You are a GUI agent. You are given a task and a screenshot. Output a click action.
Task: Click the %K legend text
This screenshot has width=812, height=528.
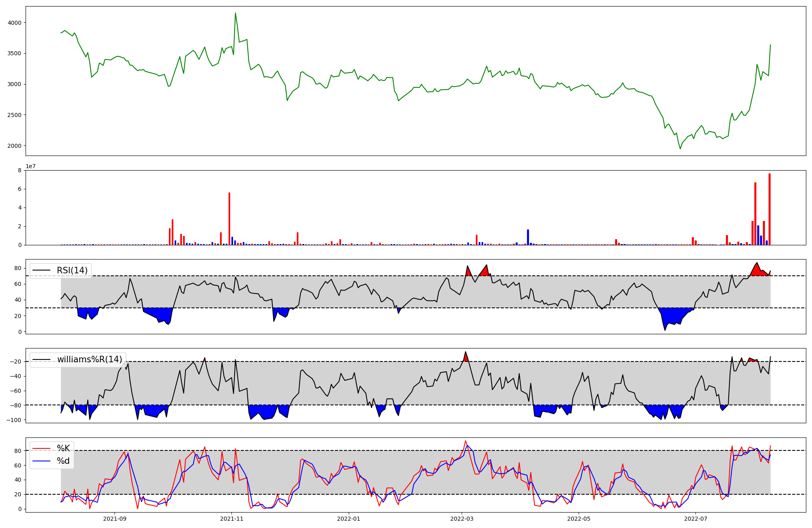click(63, 448)
